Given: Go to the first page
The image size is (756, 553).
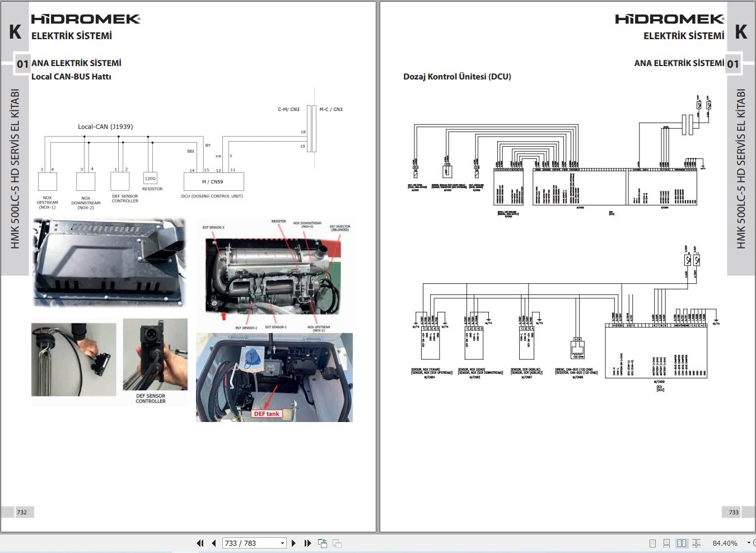Looking at the screenshot, I should 200,543.
